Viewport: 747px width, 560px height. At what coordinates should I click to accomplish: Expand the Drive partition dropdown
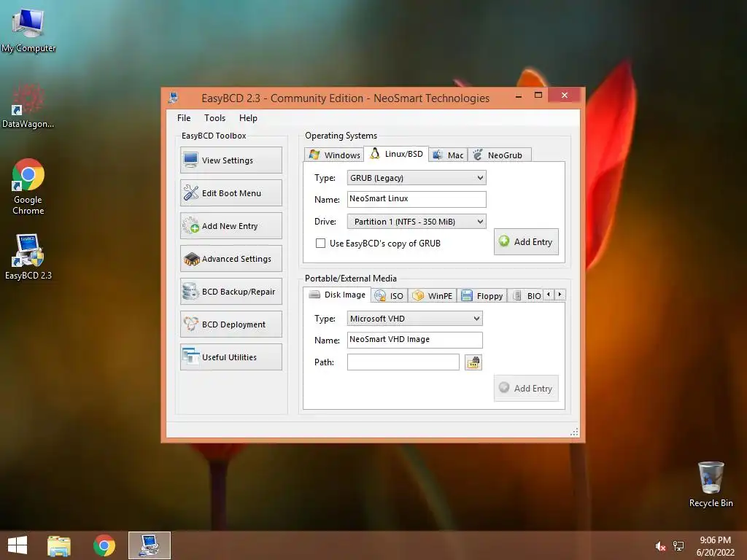point(417,222)
